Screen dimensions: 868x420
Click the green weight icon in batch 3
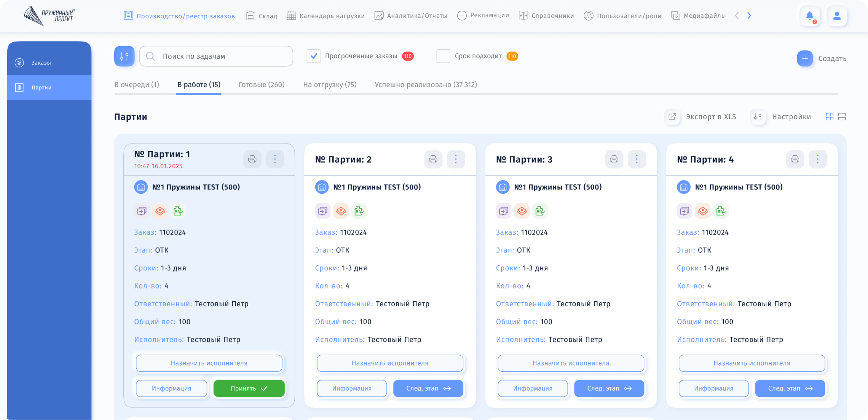540,211
